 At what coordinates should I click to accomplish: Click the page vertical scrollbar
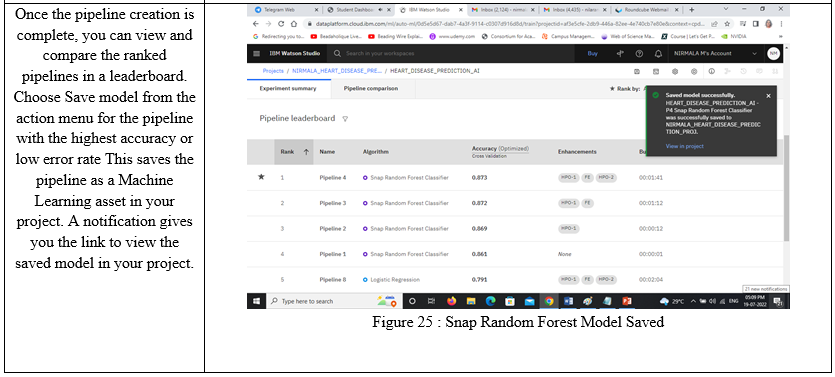point(786,187)
